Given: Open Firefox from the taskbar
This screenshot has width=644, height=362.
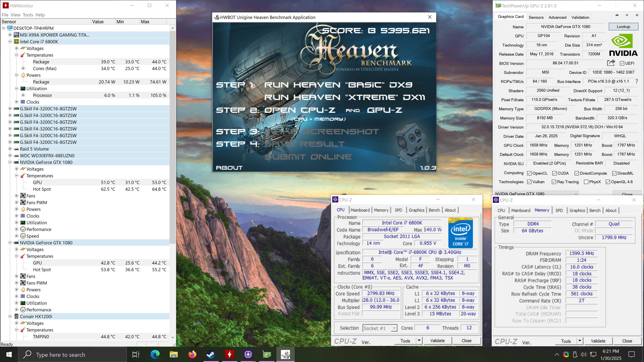Looking at the screenshot, I should tap(192, 354).
